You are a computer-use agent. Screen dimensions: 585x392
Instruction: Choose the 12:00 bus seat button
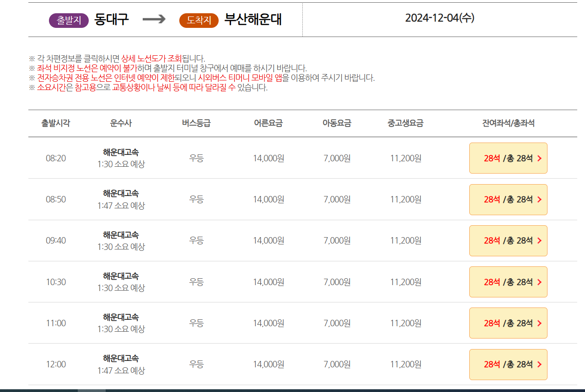508,364
